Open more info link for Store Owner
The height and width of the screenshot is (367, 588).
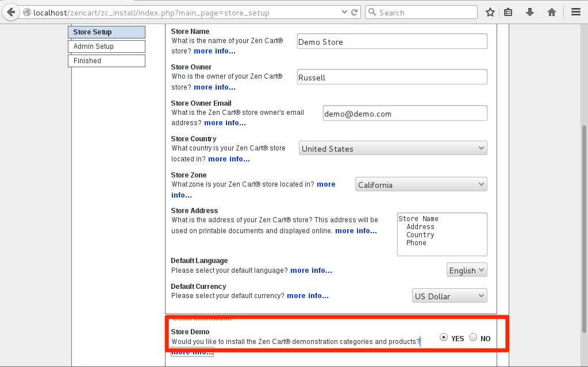pyautogui.click(x=214, y=87)
